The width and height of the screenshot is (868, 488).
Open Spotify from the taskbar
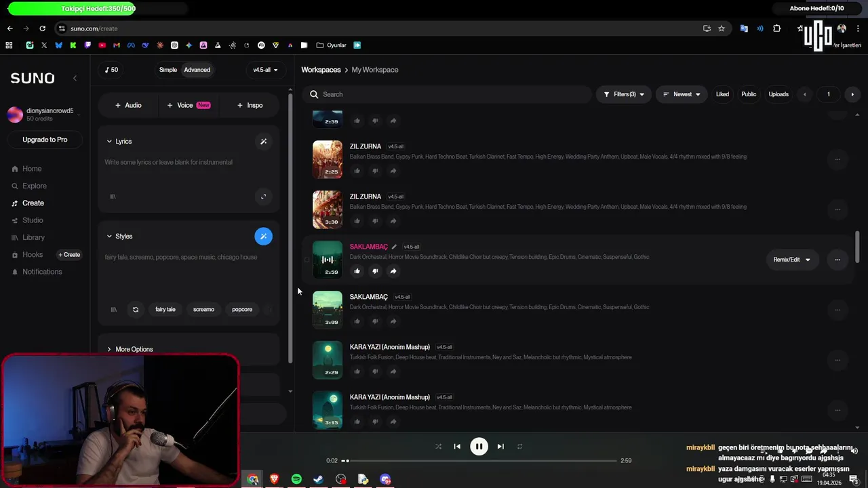click(296, 479)
